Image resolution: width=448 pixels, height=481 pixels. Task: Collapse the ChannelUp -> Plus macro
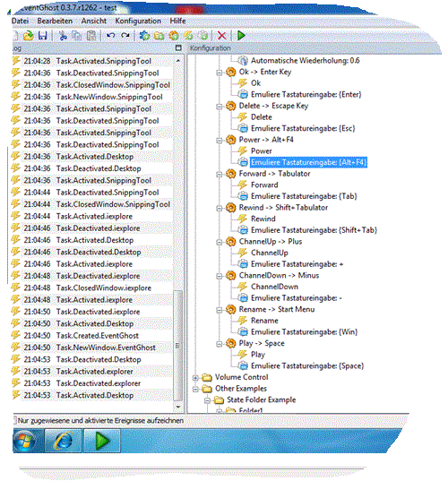[220, 243]
